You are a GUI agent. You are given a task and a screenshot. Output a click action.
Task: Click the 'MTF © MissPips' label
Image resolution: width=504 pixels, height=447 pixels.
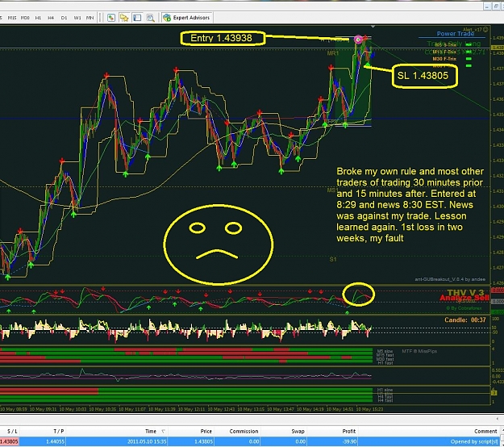point(419,351)
